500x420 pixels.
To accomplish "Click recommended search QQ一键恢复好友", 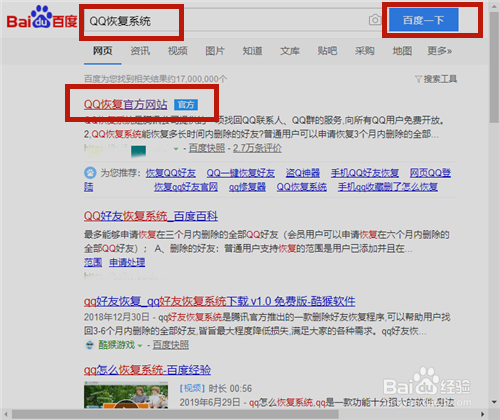I will [x=241, y=173].
